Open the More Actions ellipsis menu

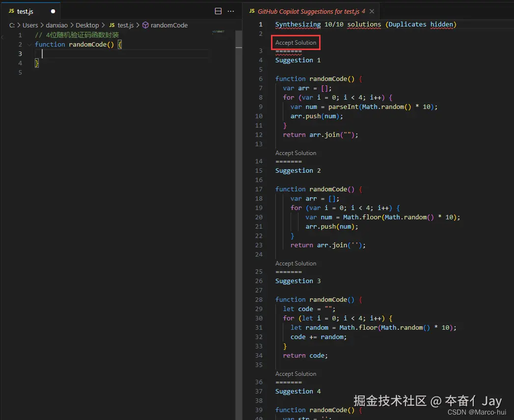pos(231,11)
